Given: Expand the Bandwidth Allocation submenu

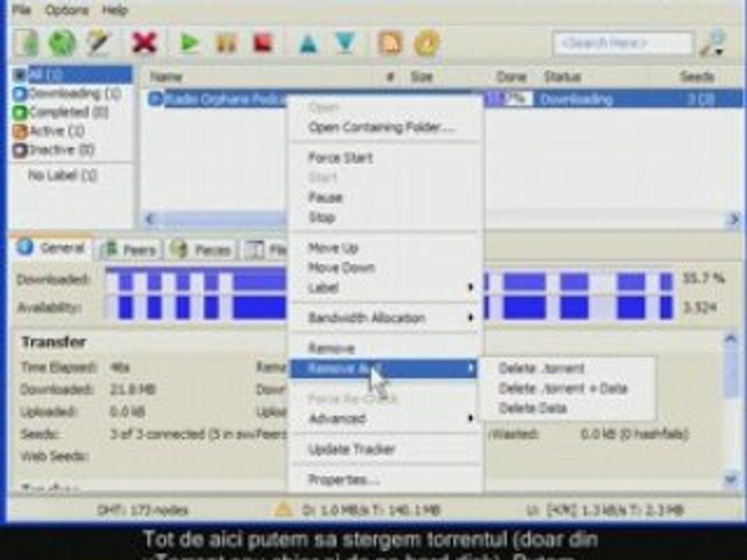Looking at the screenshot, I should pos(385,317).
